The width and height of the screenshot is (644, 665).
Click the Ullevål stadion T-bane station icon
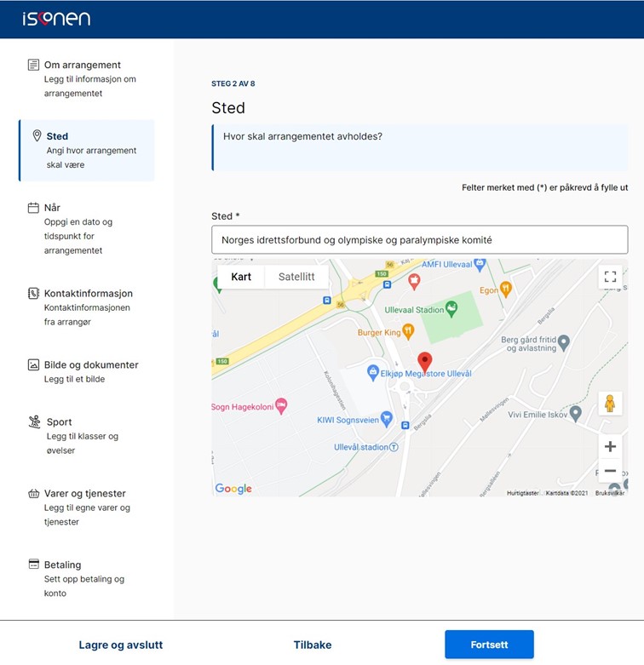click(394, 447)
